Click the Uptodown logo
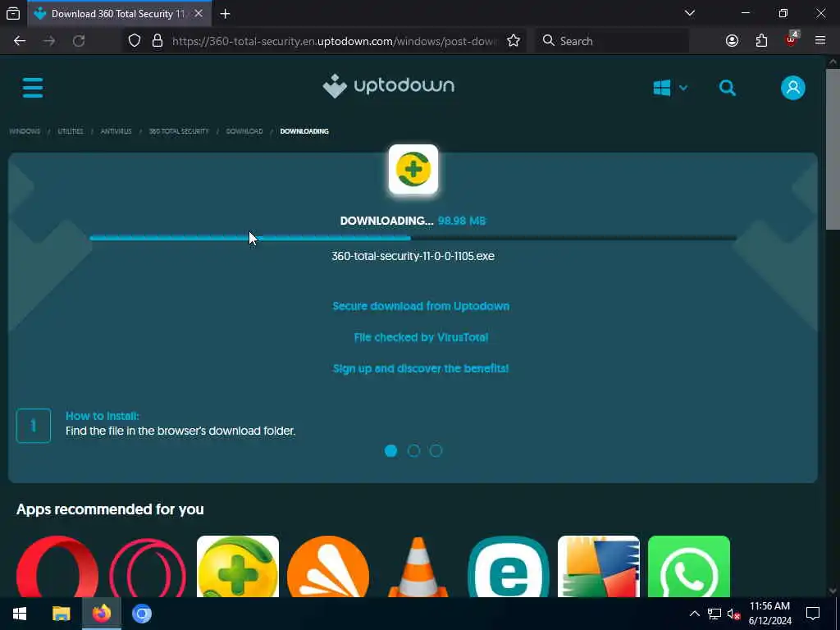This screenshot has width=840, height=630. coord(388,85)
